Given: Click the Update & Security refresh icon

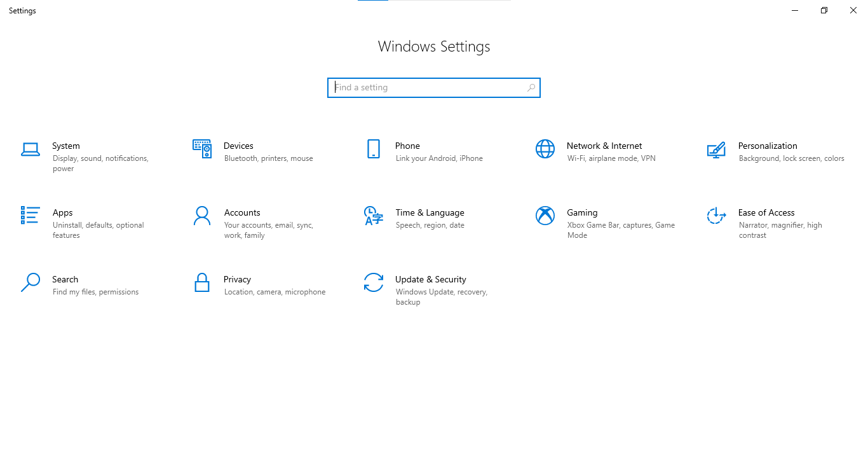Looking at the screenshot, I should [x=374, y=282].
